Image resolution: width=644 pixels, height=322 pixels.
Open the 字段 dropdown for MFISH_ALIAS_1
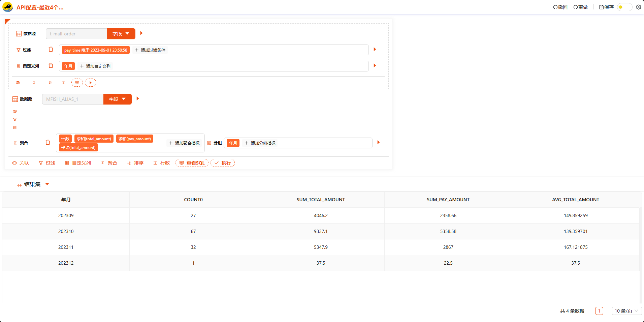point(117,99)
